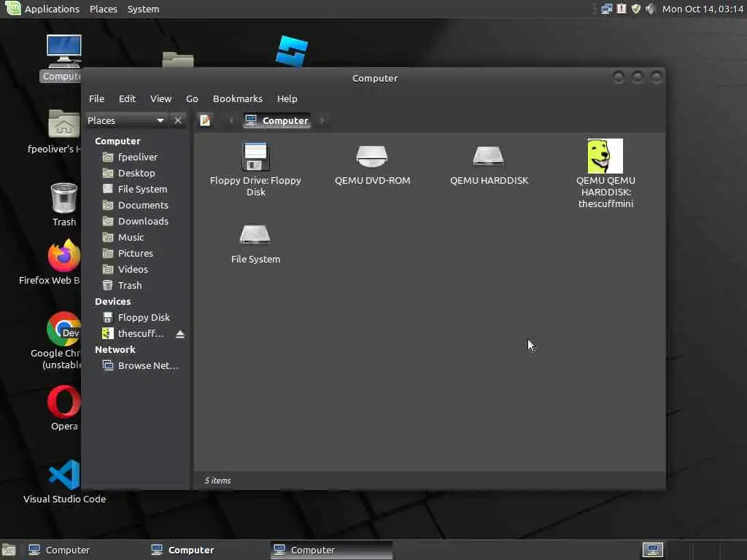Viewport: 747px width, 560px height.
Task: Open the Help menu
Action: click(287, 98)
